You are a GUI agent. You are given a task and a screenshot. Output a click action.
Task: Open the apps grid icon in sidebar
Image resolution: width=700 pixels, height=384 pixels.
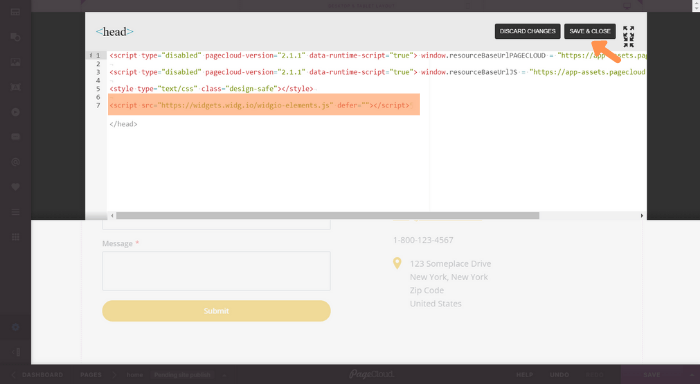[15, 237]
